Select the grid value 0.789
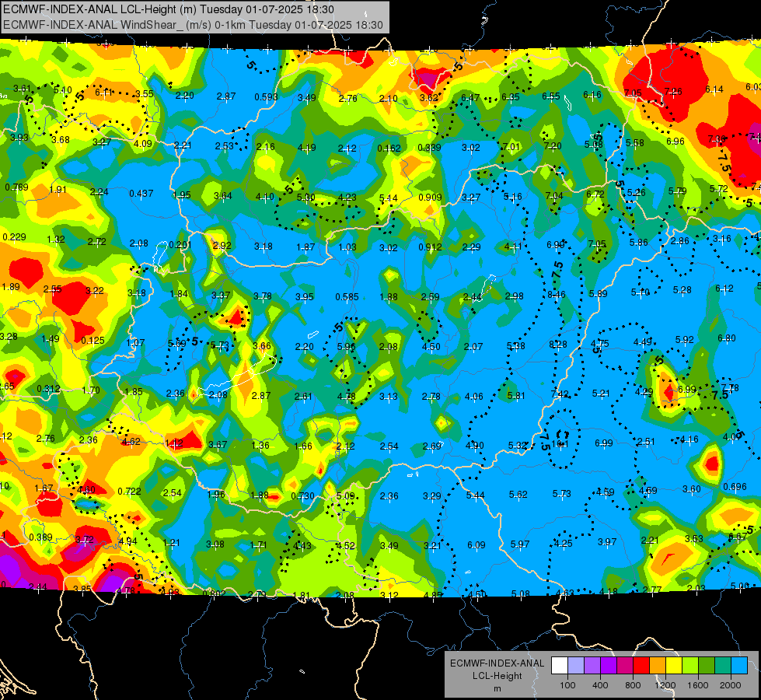Screen dimensions: 761x700 point(16,187)
